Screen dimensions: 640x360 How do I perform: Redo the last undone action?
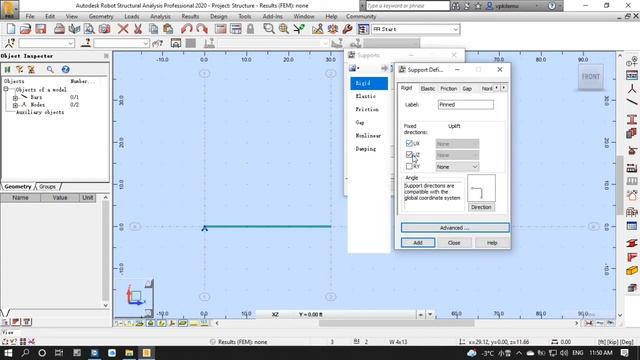202,29
